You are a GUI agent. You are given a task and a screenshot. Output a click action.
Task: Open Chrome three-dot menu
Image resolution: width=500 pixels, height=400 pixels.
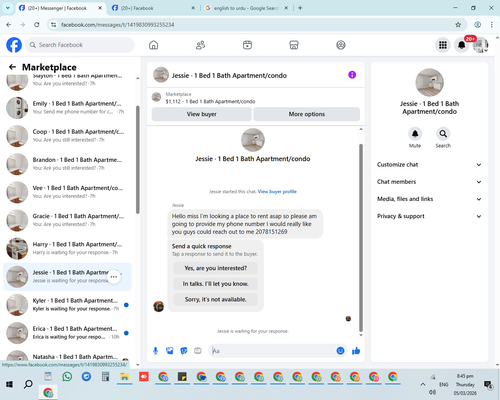pos(492,25)
